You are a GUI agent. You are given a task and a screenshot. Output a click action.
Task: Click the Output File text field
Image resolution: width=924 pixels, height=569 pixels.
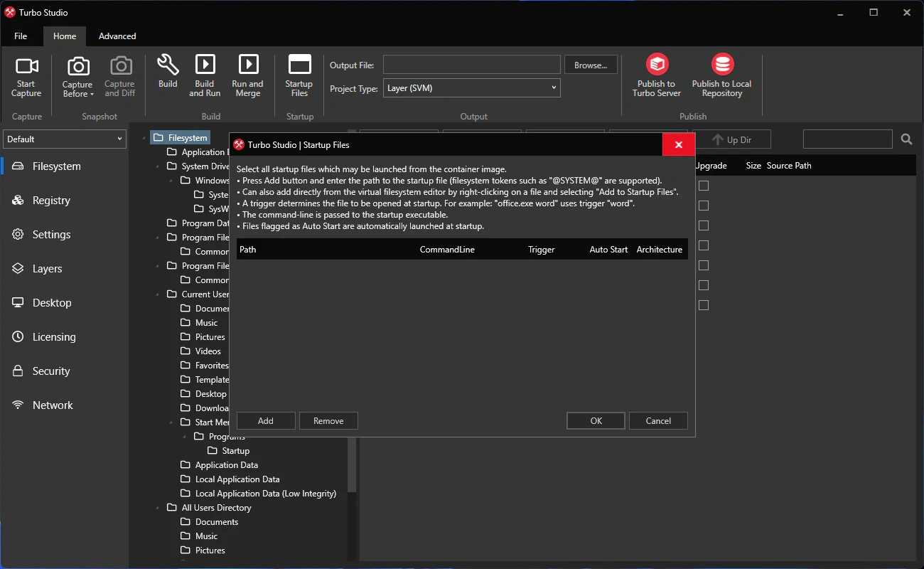(471, 65)
